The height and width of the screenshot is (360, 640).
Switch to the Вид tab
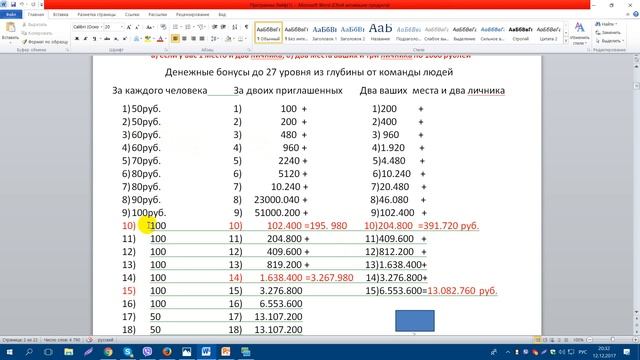pos(222,14)
